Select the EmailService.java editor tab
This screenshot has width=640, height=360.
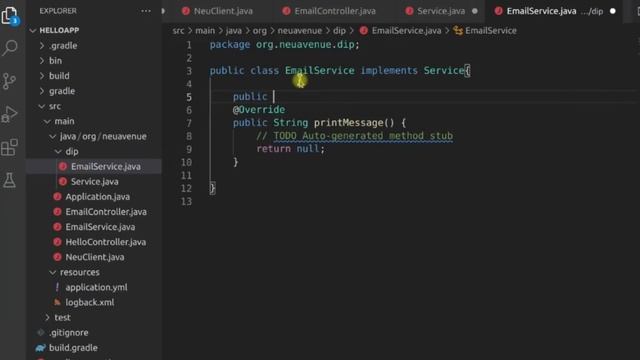(x=554, y=11)
